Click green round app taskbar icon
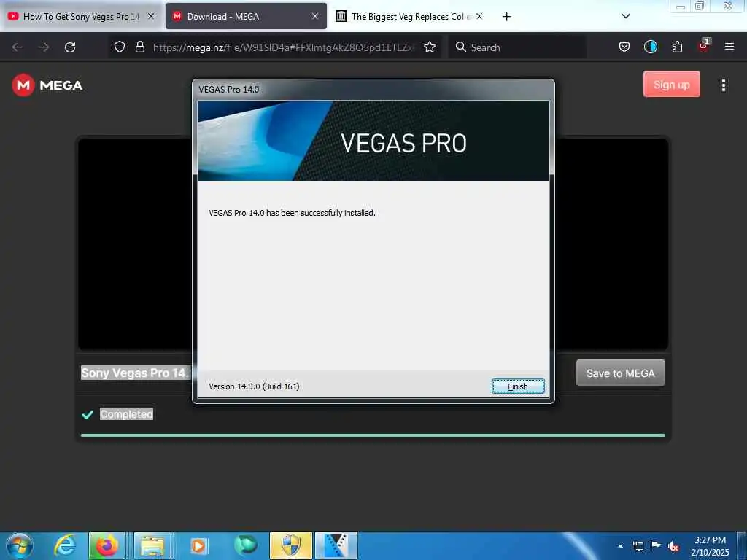This screenshot has width=747, height=560. 245,545
